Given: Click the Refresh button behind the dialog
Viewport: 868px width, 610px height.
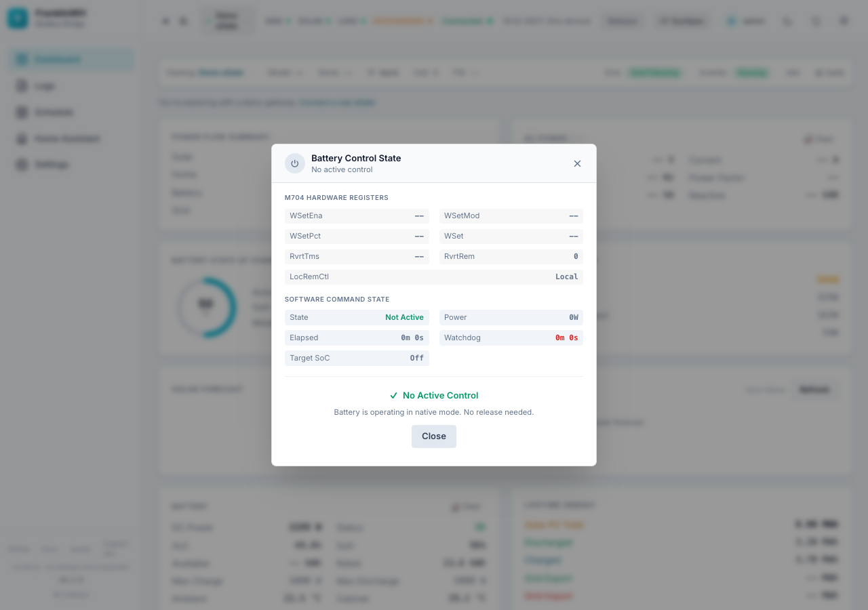Looking at the screenshot, I should click(x=814, y=390).
